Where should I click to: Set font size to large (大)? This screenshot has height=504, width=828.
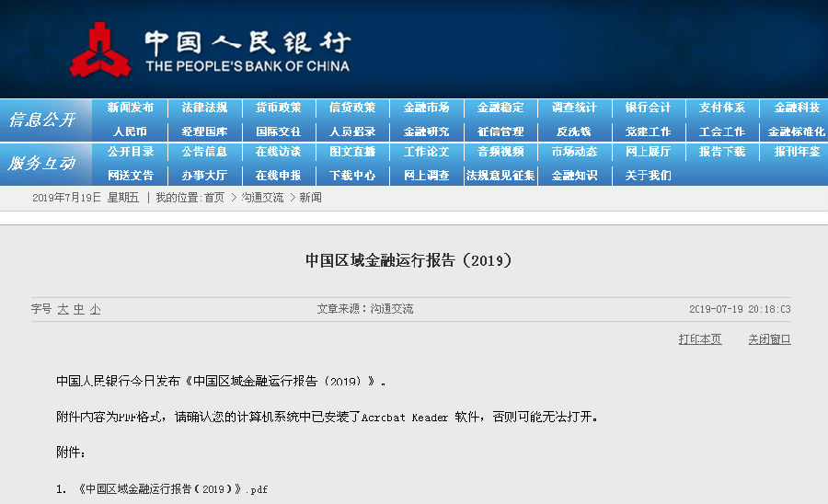tap(63, 309)
